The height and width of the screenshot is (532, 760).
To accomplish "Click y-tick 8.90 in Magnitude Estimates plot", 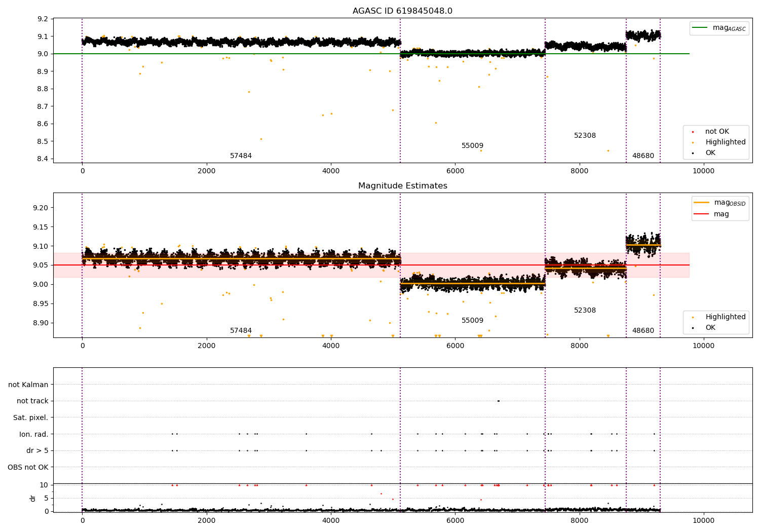I will tap(41, 323).
